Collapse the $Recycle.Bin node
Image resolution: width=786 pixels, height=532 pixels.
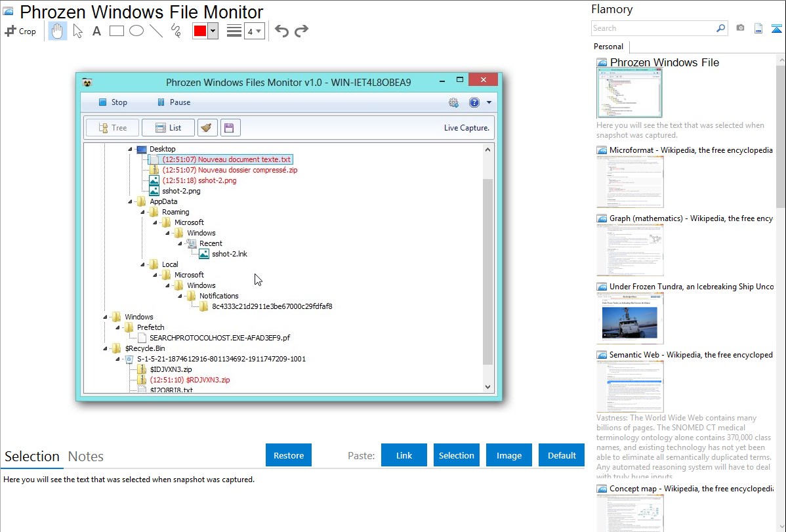(x=105, y=348)
